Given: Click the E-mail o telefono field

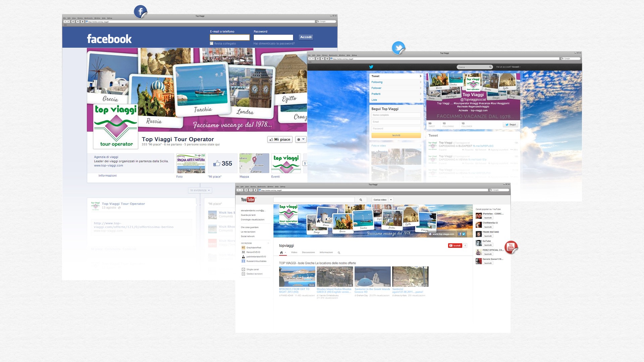Looking at the screenshot, I should (x=230, y=37).
